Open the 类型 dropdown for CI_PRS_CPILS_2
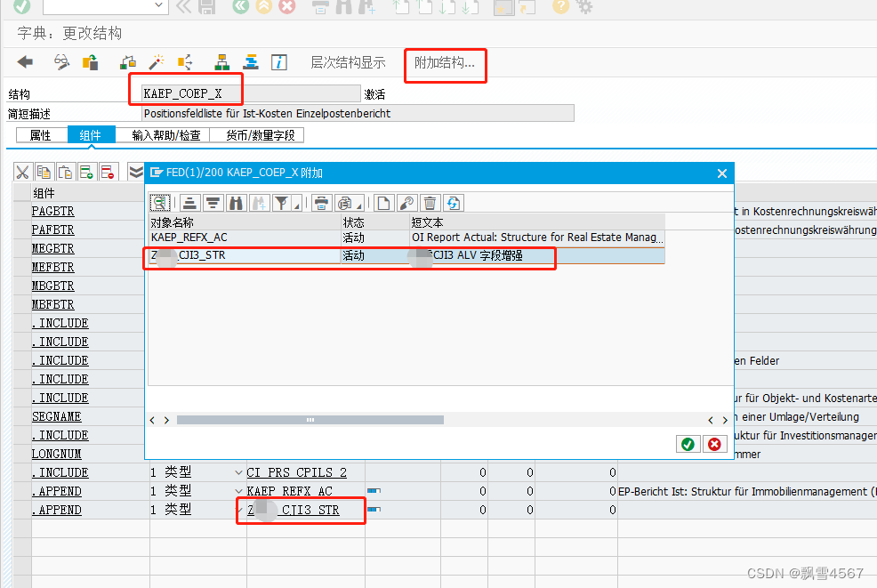Image resolution: width=877 pixels, height=588 pixels. tap(237, 471)
